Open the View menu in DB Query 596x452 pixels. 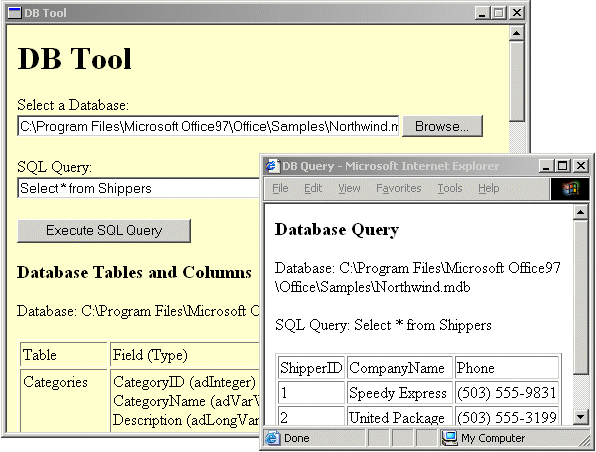click(349, 188)
